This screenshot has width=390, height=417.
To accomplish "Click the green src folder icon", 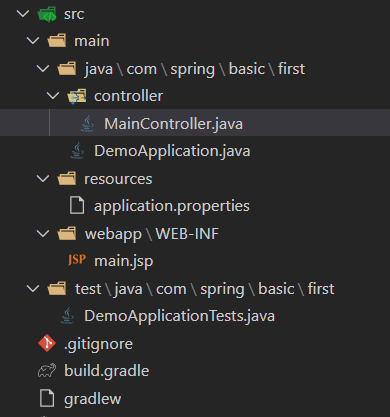I will [x=47, y=14].
